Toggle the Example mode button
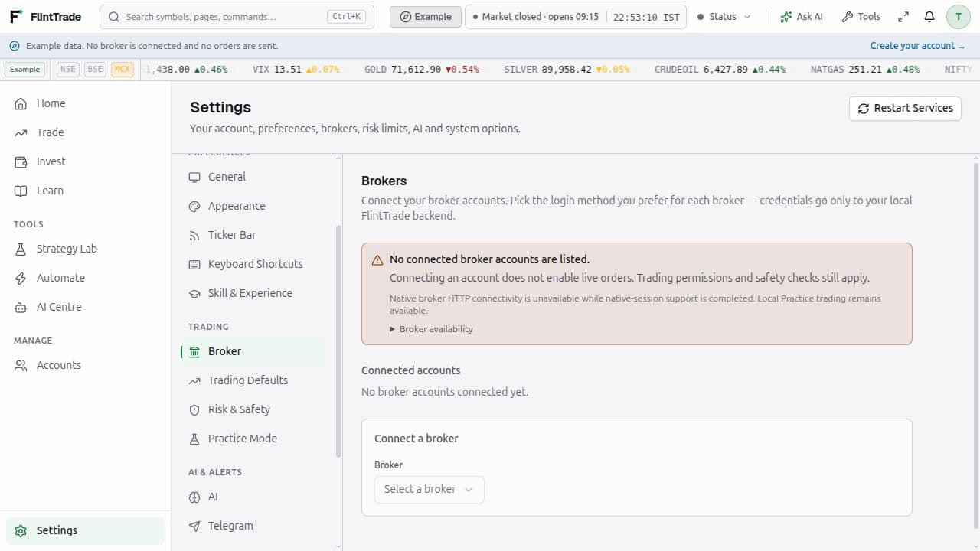The image size is (980, 551). (x=426, y=17)
